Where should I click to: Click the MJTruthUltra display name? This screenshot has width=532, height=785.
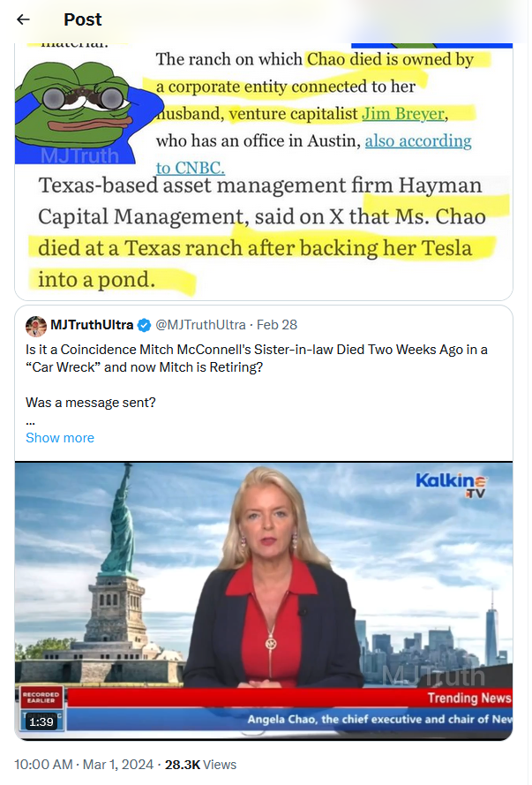pyautogui.click(x=92, y=325)
